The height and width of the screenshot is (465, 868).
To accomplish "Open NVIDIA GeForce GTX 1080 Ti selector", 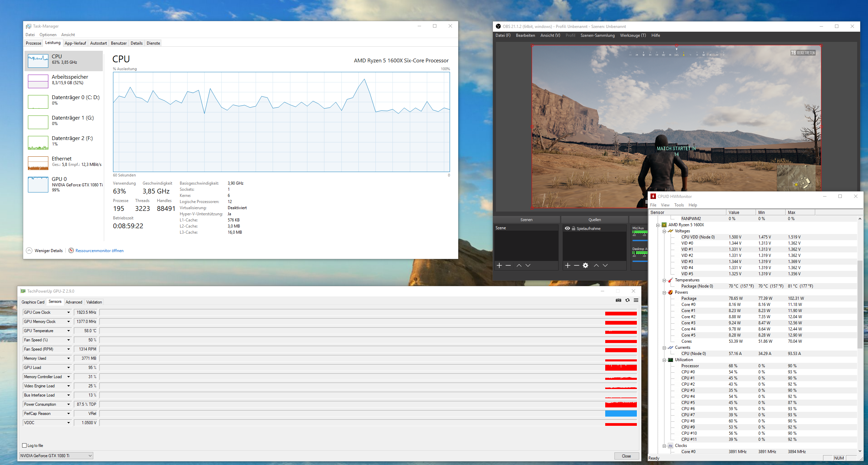I will point(56,456).
